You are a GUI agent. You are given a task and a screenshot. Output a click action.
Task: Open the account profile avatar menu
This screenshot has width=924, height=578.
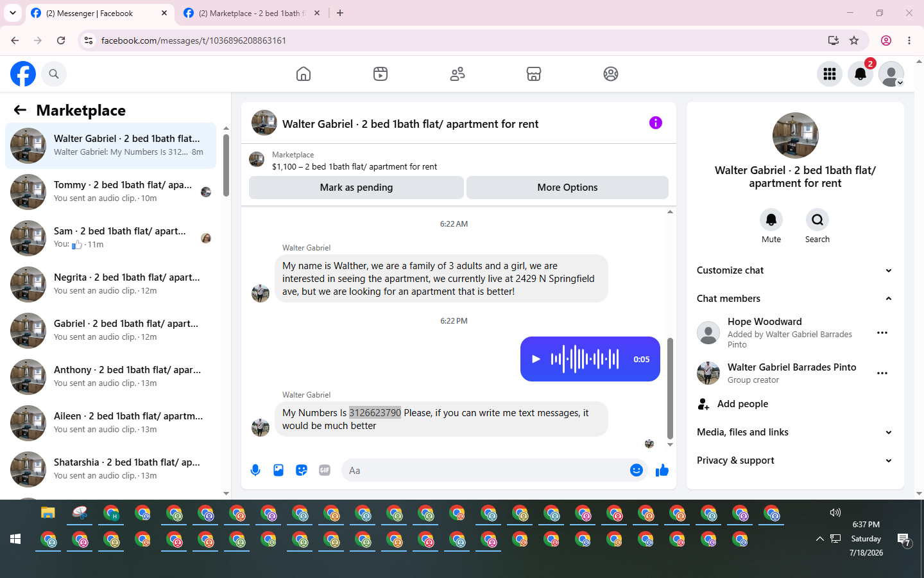point(891,74)
